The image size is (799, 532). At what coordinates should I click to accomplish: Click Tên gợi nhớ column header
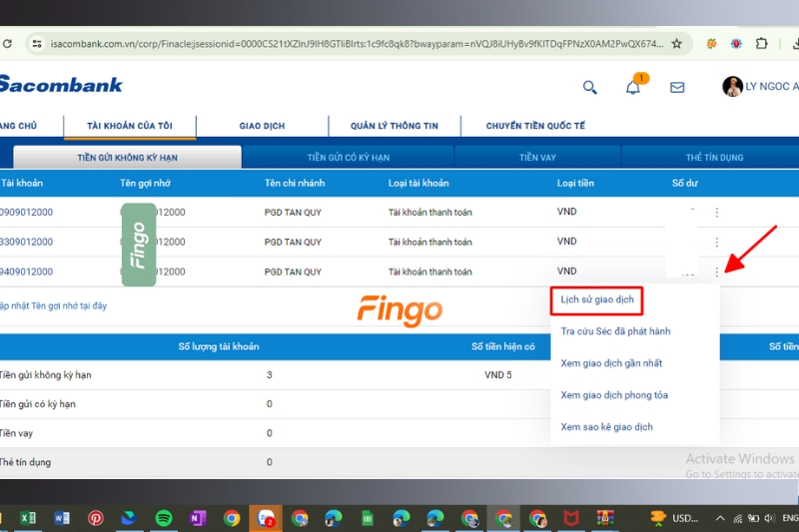click(145, 184)
